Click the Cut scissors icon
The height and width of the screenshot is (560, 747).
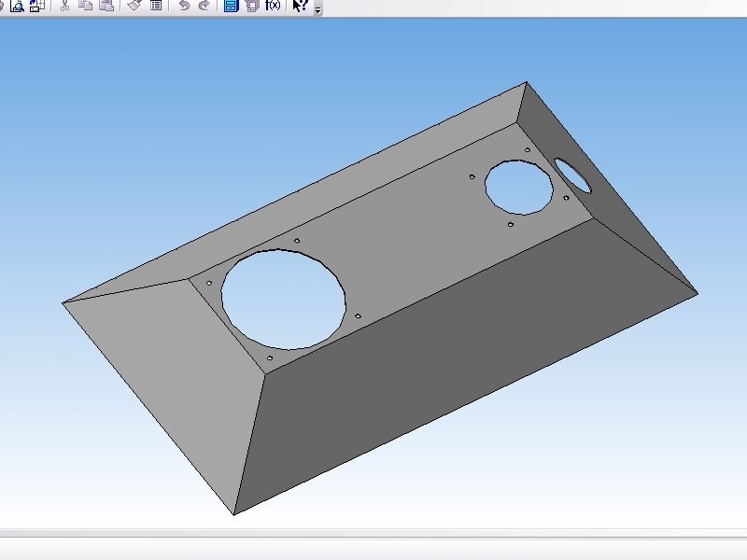(64, 6)
